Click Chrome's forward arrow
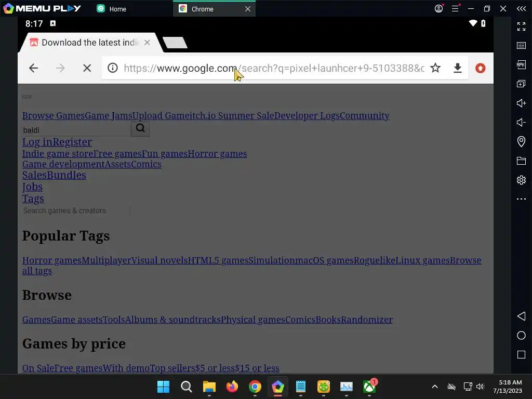This screenshot has width=532, height=399. pos(60,68)
